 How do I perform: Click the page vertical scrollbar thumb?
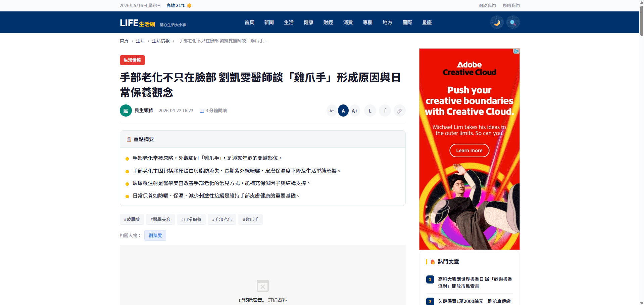click(642, 20)
